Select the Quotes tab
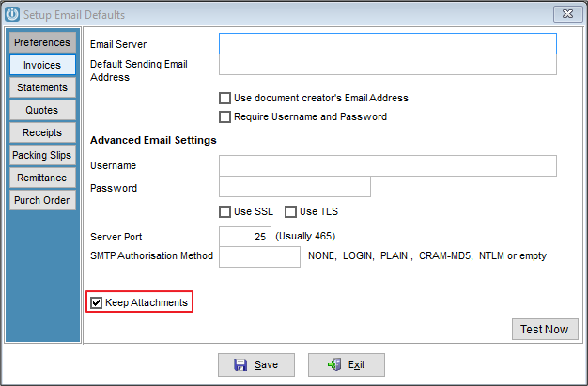588x386 pixels. coord(42,110)
